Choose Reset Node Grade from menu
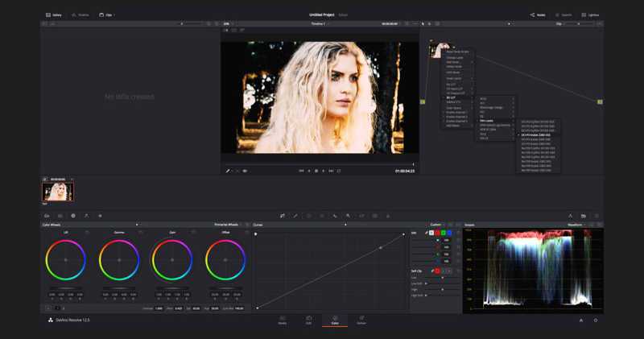644x339 pixels. (457, 52)
